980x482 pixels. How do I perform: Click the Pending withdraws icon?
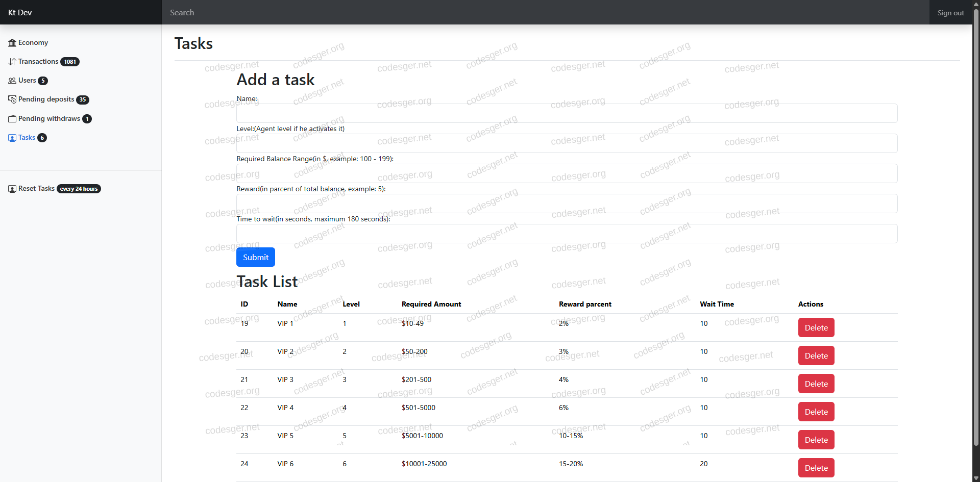click(x=12, y=119)
